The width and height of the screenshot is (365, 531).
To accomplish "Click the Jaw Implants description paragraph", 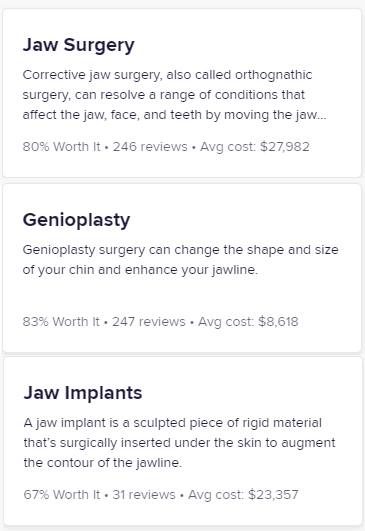I will [179, 443].
